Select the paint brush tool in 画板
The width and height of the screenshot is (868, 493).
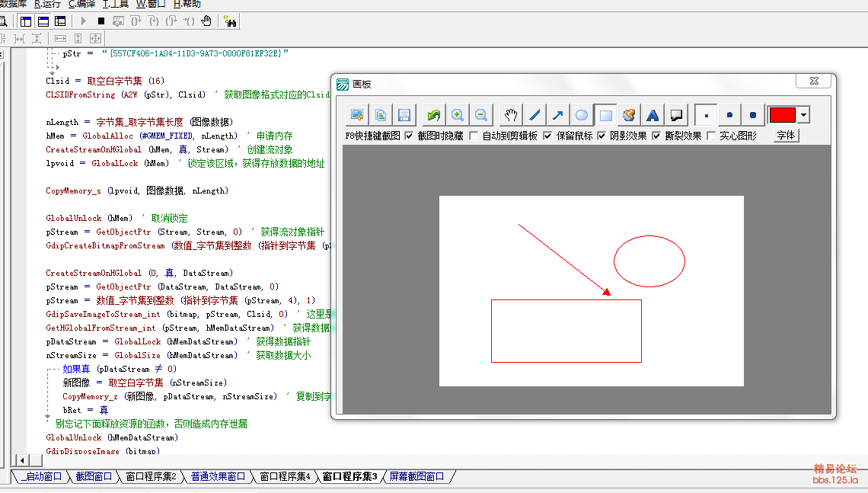pos(630,115)
